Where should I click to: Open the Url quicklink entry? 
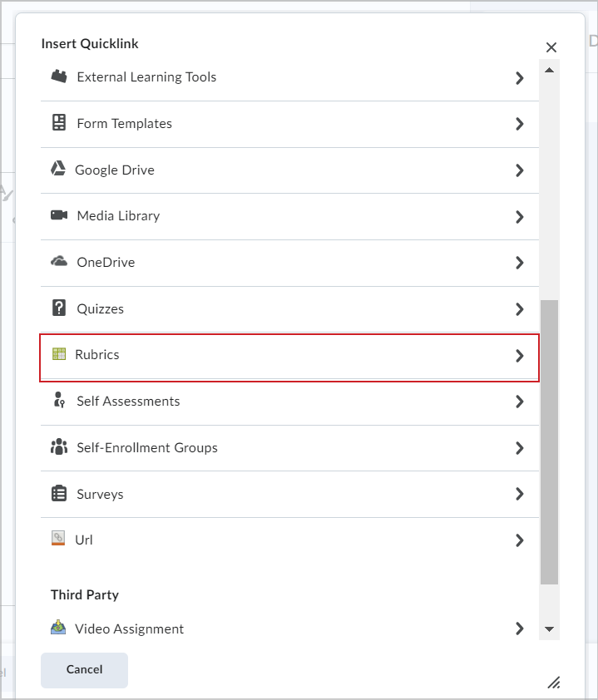pos(289,540)
